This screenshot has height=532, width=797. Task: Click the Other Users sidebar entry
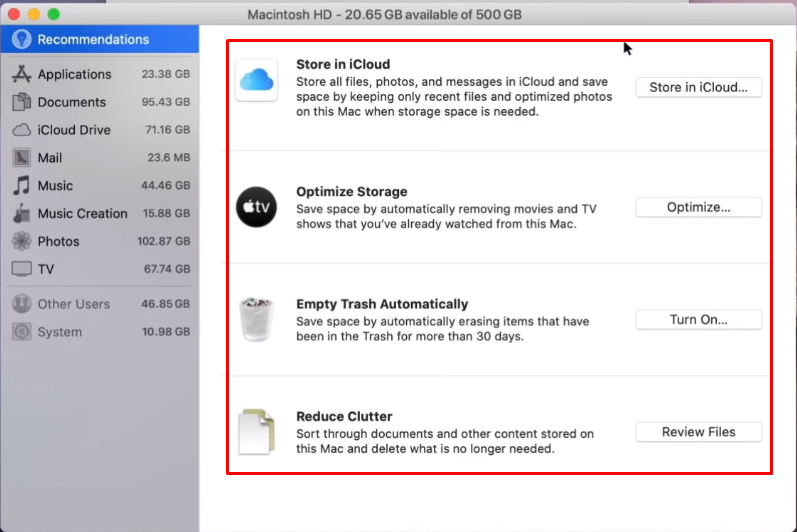click(73, 304)
